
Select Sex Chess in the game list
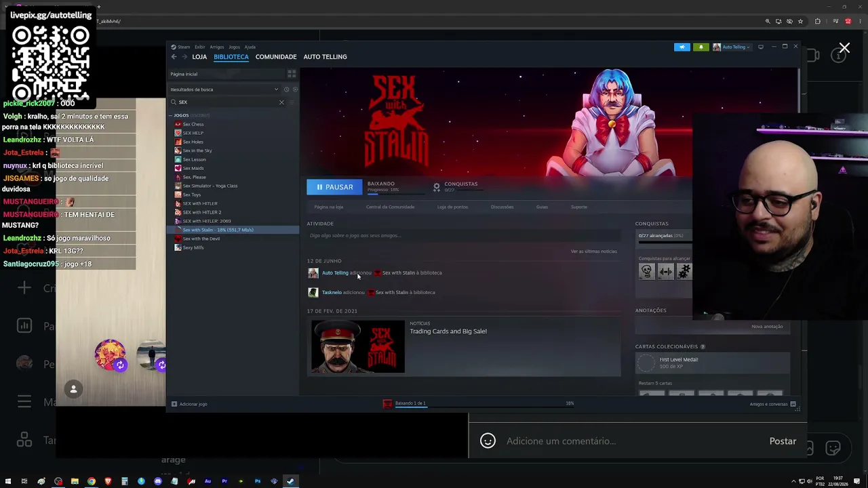[193, 124]
